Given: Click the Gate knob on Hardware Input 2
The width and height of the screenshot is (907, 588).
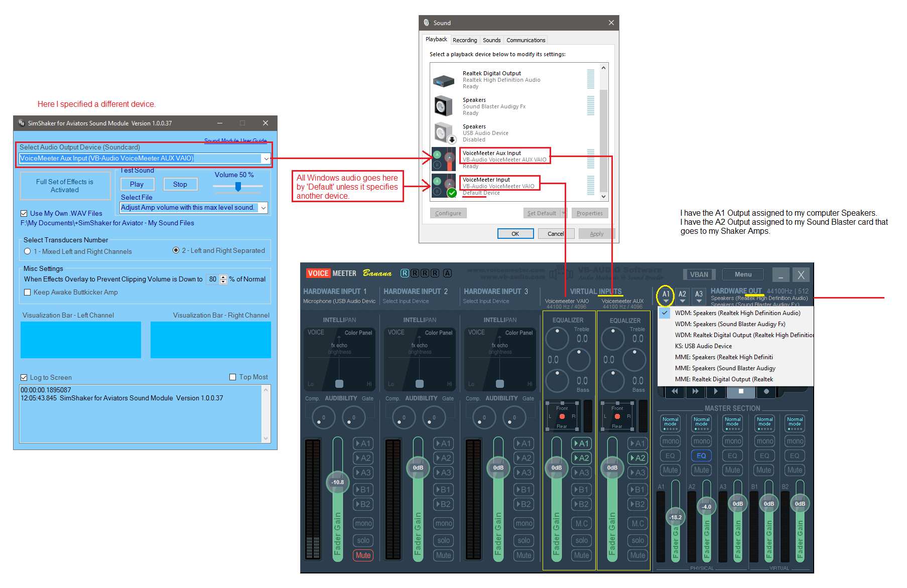Looking at the screenshot, I should [434, 417].
